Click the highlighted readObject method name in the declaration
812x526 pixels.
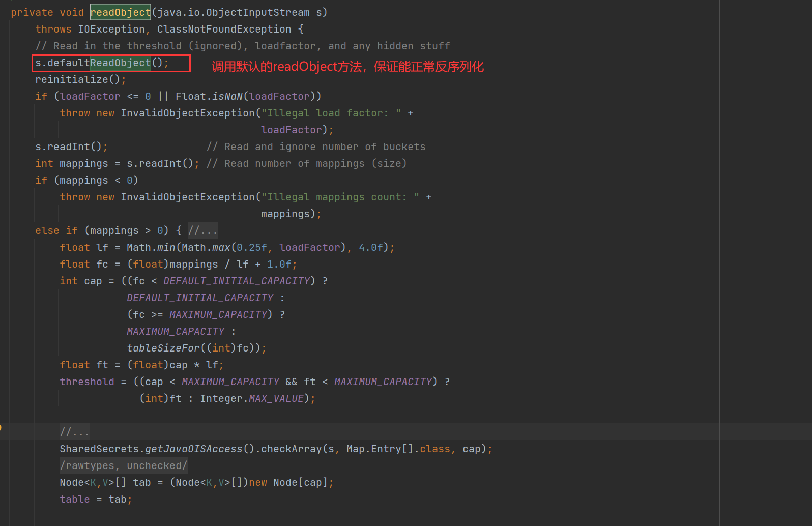click(x=121, y=12)
